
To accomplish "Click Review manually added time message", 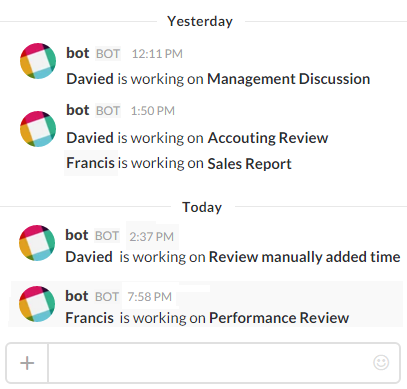I will coord(233,257).
